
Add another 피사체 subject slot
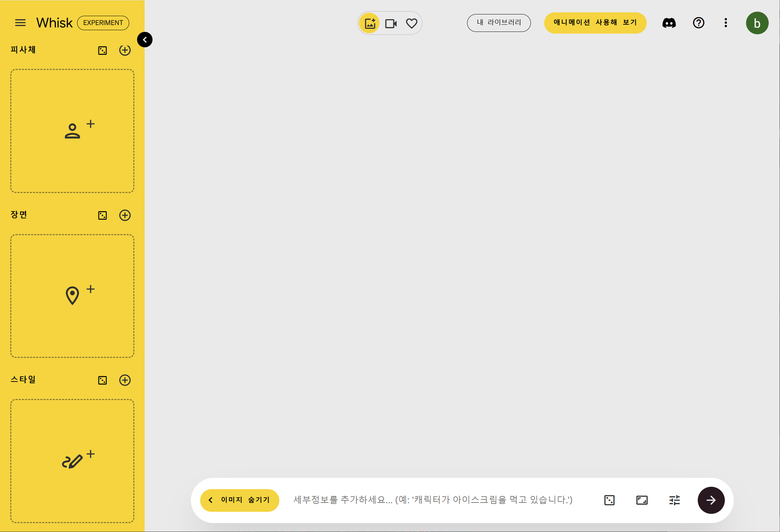coord(125,50)
